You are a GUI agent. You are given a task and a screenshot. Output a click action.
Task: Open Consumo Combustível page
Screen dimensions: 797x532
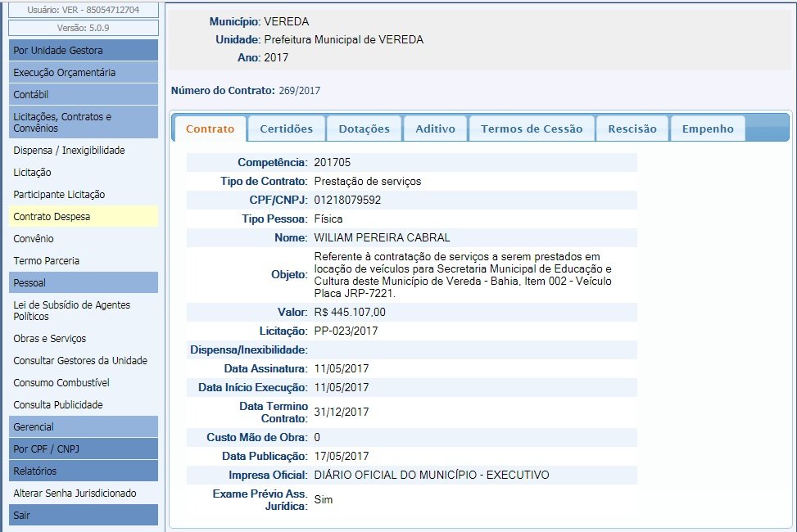coord(61,383)
